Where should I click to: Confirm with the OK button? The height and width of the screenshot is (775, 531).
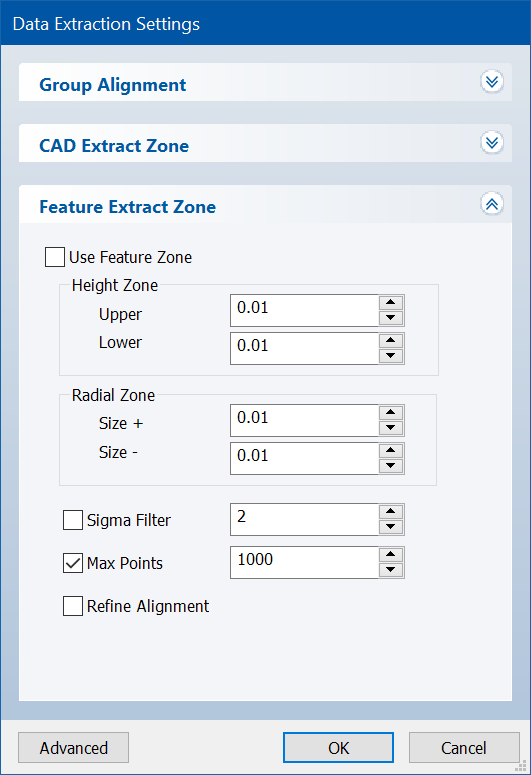click(x=339, y=748)
